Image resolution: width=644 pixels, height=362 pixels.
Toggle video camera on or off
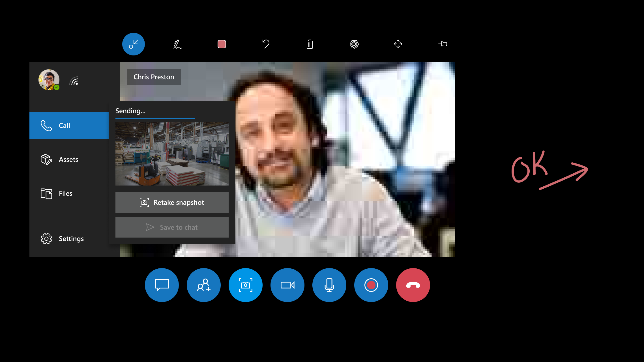coord(287,285)
